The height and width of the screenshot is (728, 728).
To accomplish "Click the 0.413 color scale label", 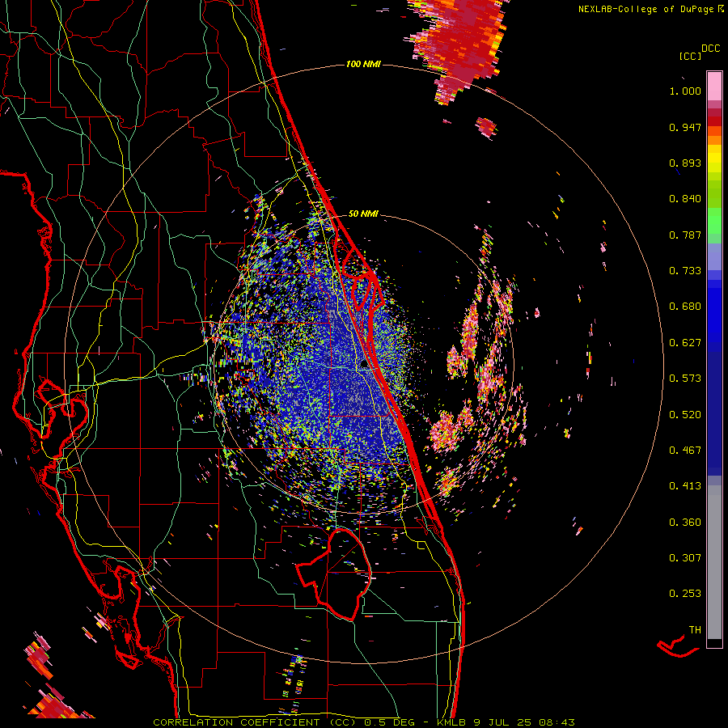I will (685, 486).
